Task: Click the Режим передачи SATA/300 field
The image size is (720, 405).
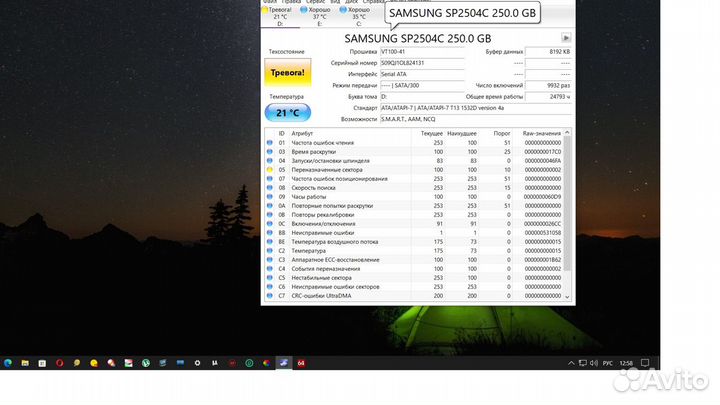Action: (x=422, y=85)
